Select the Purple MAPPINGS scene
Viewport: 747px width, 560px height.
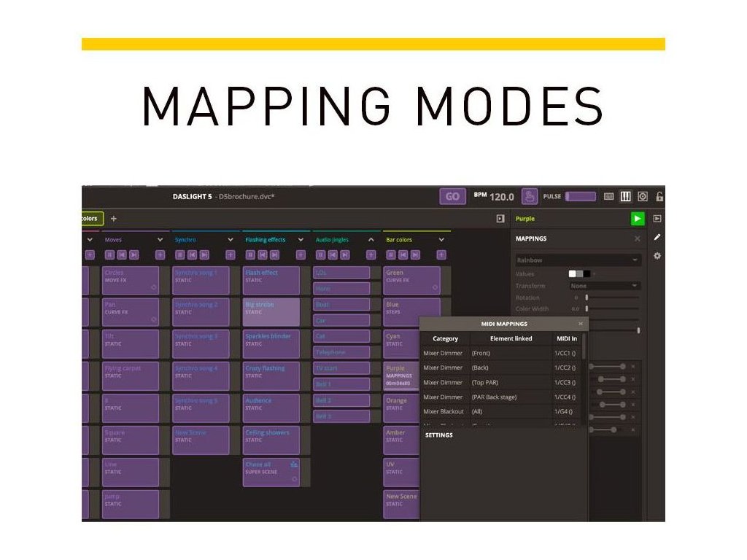pyautogui.click(x=402, y=376)
